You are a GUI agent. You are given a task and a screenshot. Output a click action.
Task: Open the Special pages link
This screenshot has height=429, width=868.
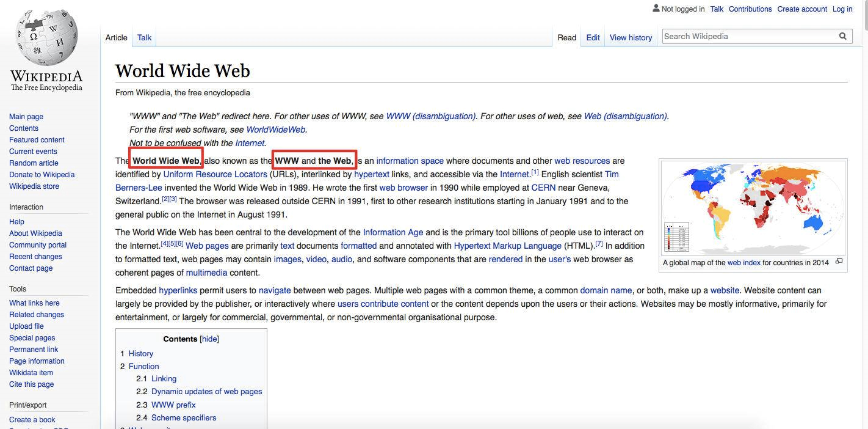pyautogui.click(x=32, y=338)
